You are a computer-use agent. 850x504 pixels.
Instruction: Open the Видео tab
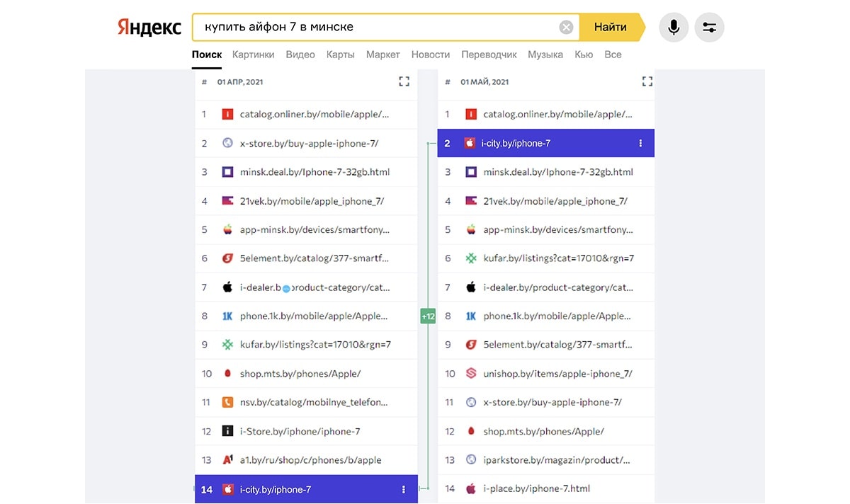coord(300,55)
